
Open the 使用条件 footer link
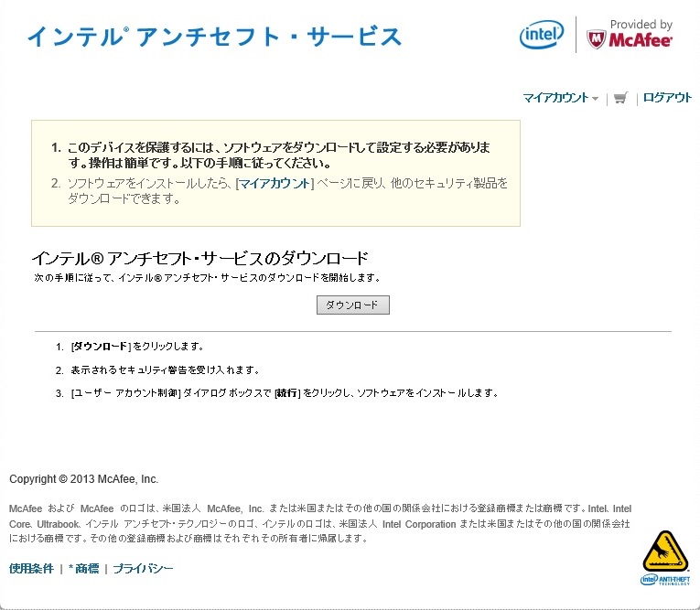(x=31, y=569)
